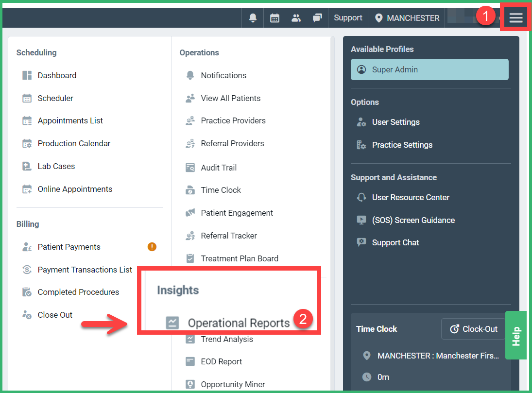Open User Settings option
Viewport: 532px width, 393px height.
(395, 122)
